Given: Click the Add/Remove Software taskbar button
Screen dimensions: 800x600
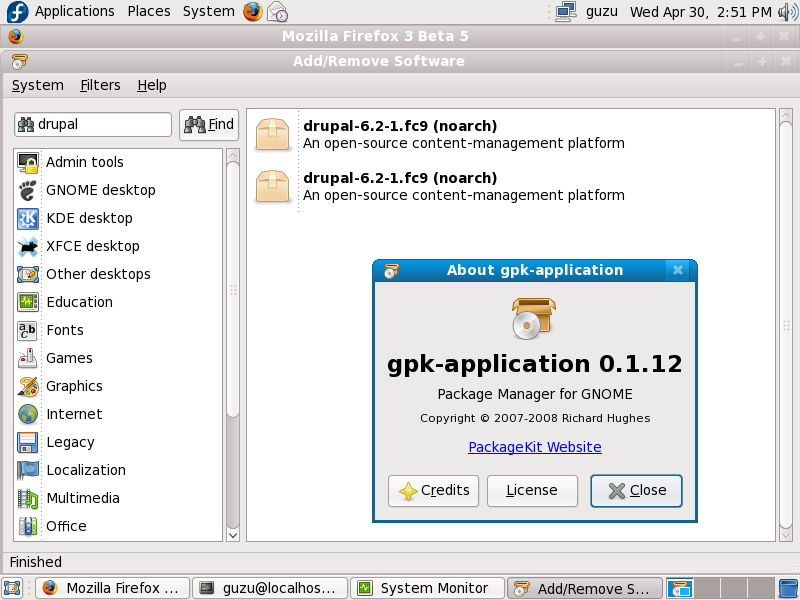Looking at the screenshot, I should (x=585, y=588).
